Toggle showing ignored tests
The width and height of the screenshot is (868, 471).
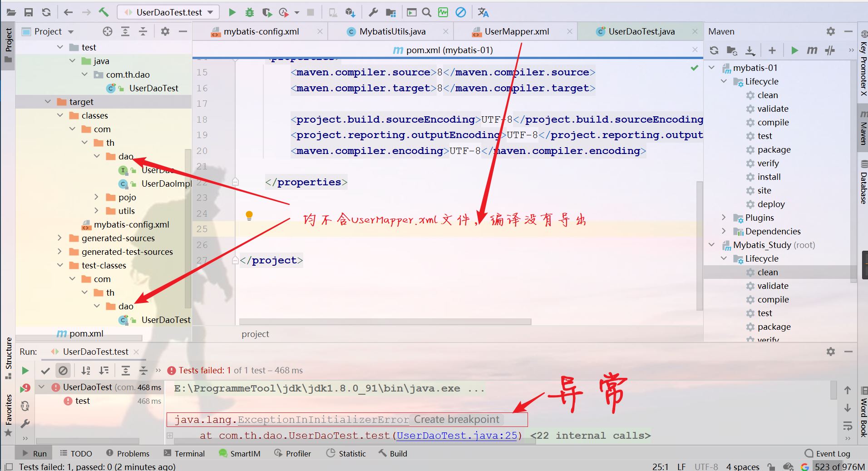63,371
